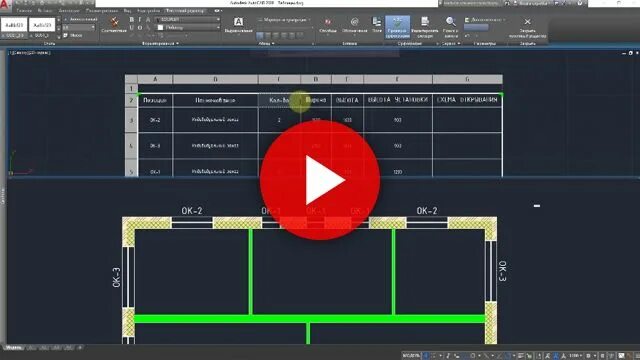Screen dimensions: 640x360
Task: Select table column header A
Action: pyautogui.click(x=155, y=79)
